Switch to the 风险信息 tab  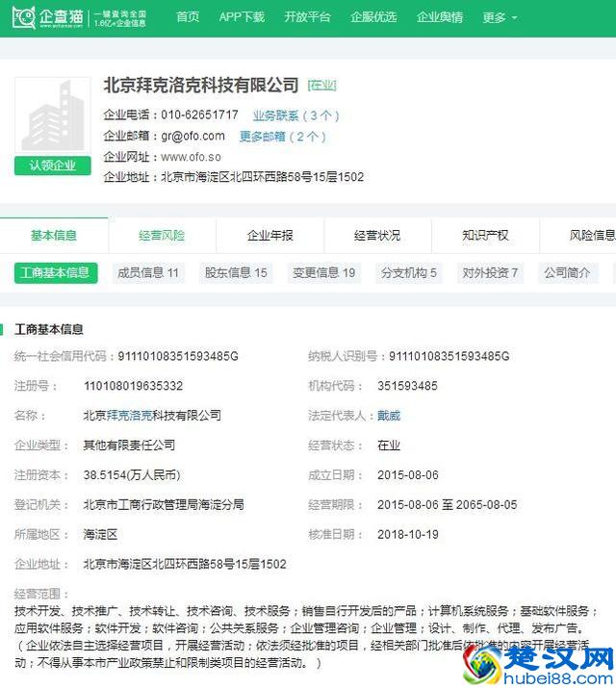[577, 235]
